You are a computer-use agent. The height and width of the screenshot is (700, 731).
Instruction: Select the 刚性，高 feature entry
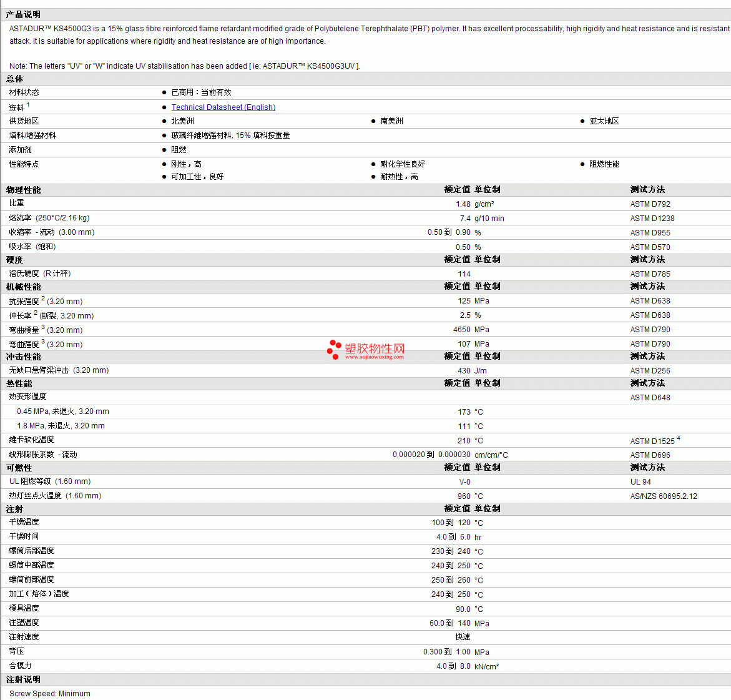(187, 164)
